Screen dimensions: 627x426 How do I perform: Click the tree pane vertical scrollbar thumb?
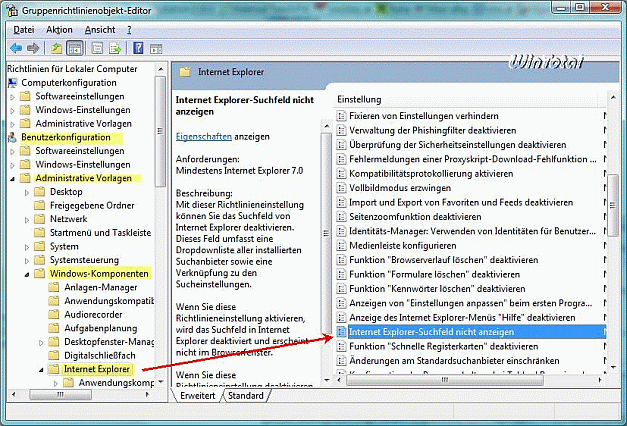(x=160, y=132)
